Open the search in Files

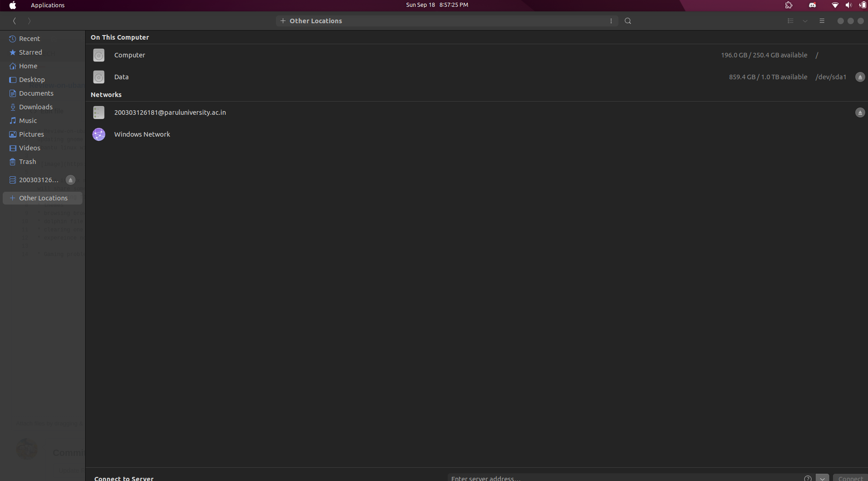click(627, 21)
